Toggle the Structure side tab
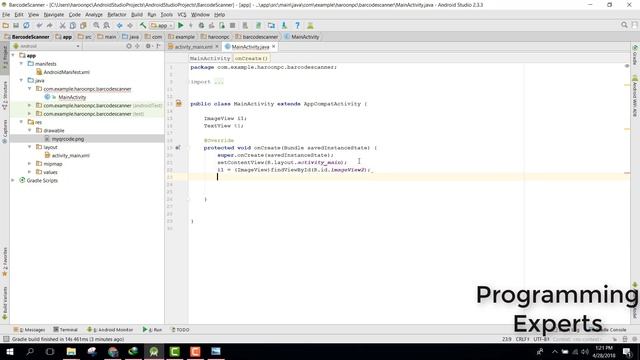The height and width of the screenshot is (360, 640). click(5, 95)
